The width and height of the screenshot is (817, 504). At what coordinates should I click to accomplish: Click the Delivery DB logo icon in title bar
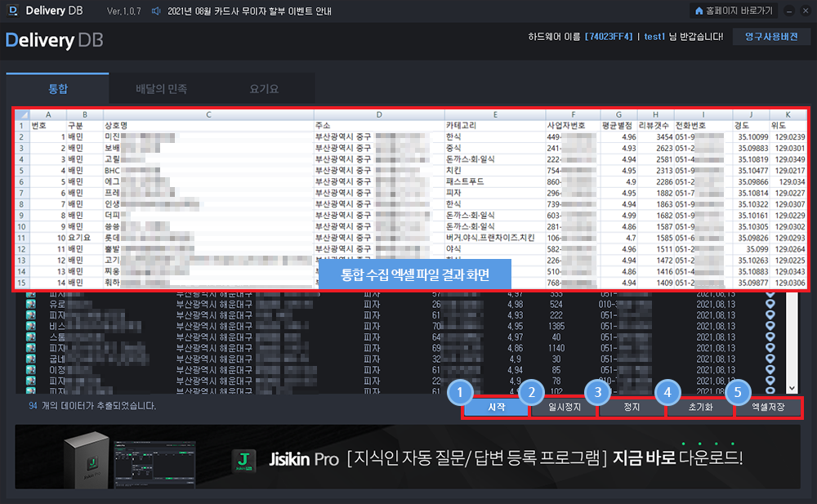13,11
